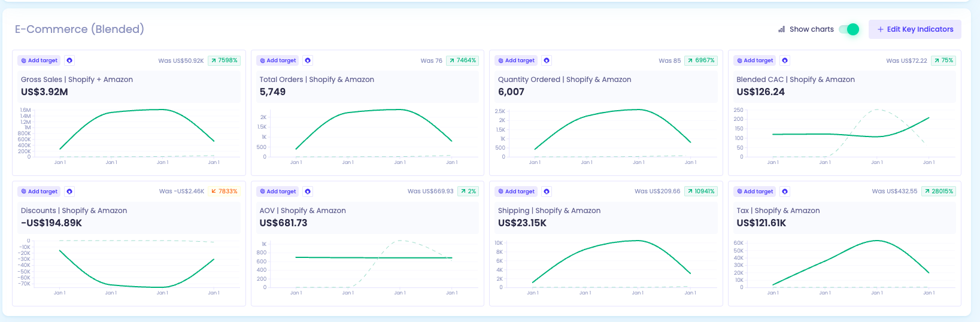The width and height of the screenshot is (980, 322).
Task: Add target for Tax card
Action: pos(755,192)
